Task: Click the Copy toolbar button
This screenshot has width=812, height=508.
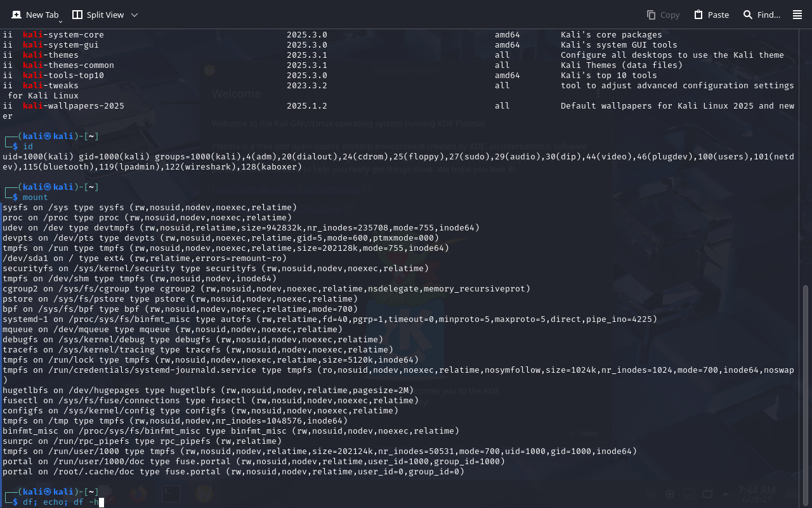Action: 663,15
